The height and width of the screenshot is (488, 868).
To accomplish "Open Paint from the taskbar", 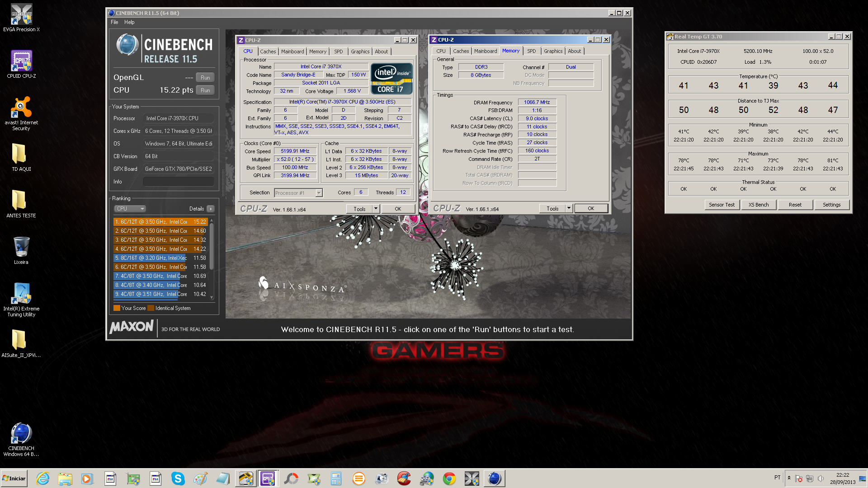I will pos(200,479).
